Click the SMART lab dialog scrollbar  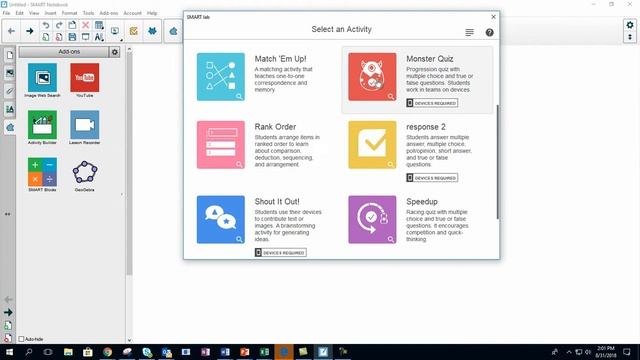click(498, 162)
